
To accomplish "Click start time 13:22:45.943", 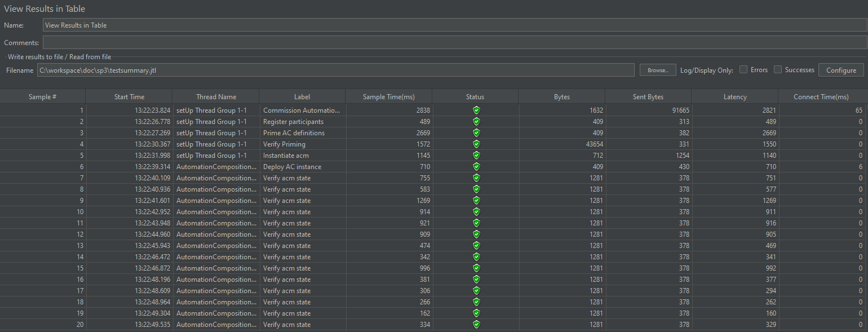I will (x=152, y=246).
